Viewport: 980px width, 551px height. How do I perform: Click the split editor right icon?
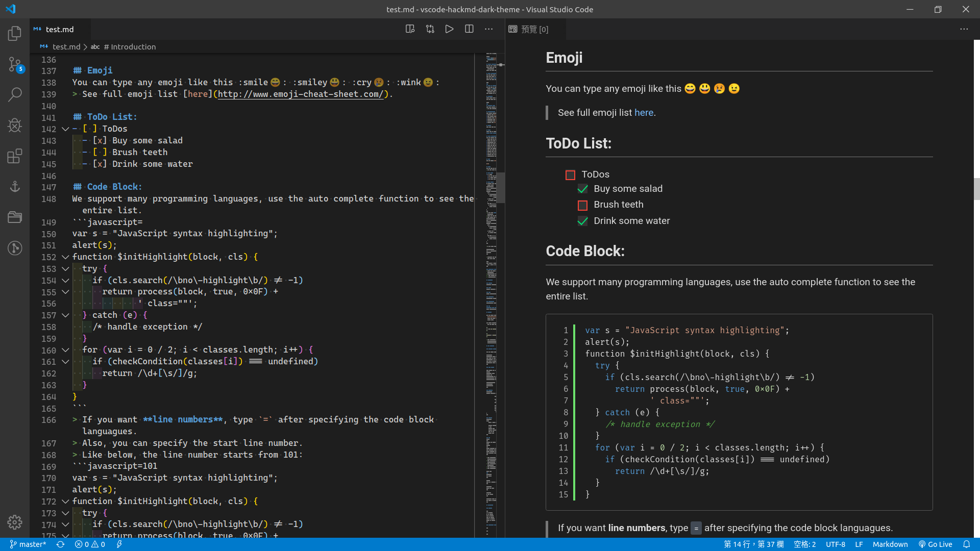point(469,29)
